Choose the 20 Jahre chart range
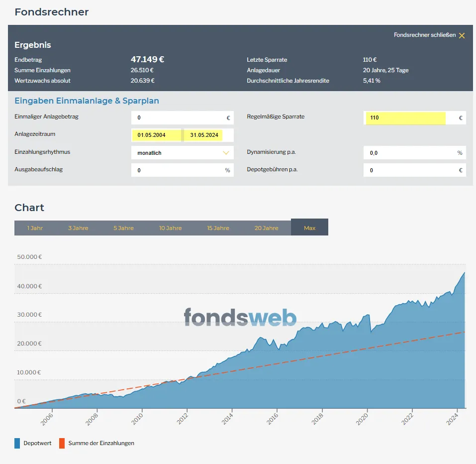 (x=266, y=228)
